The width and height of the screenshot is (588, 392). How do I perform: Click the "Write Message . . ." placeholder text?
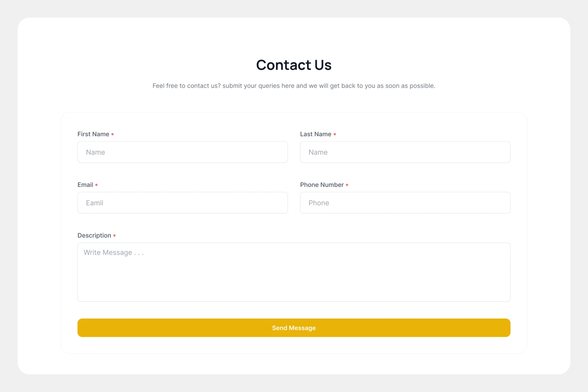tap(113, 253)
